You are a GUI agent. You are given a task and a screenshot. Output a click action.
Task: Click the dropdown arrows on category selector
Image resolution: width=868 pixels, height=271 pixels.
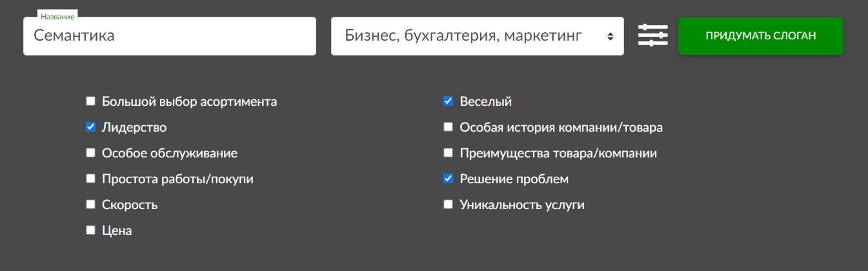pos(610,36)
